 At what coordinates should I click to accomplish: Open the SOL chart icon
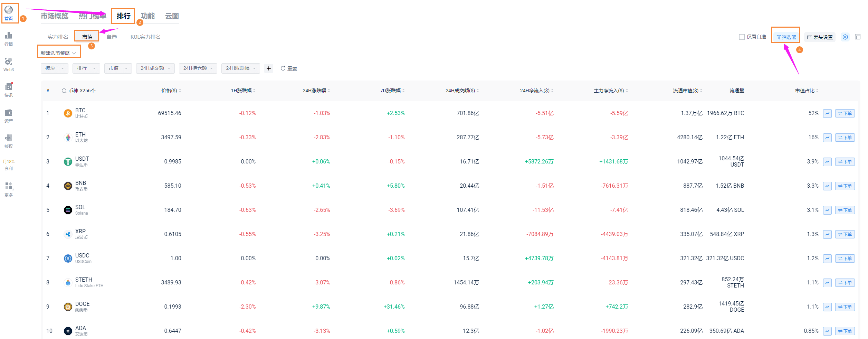[827, 210]
